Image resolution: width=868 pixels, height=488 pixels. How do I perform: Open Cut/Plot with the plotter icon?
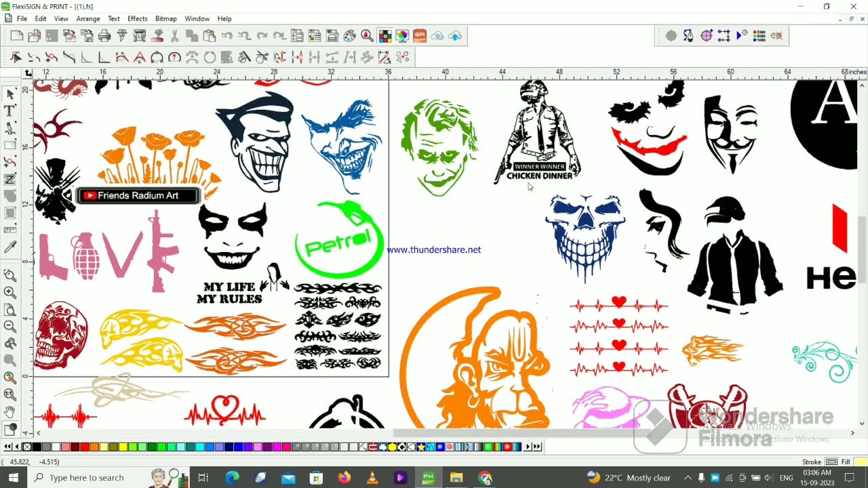coord(122,36)
